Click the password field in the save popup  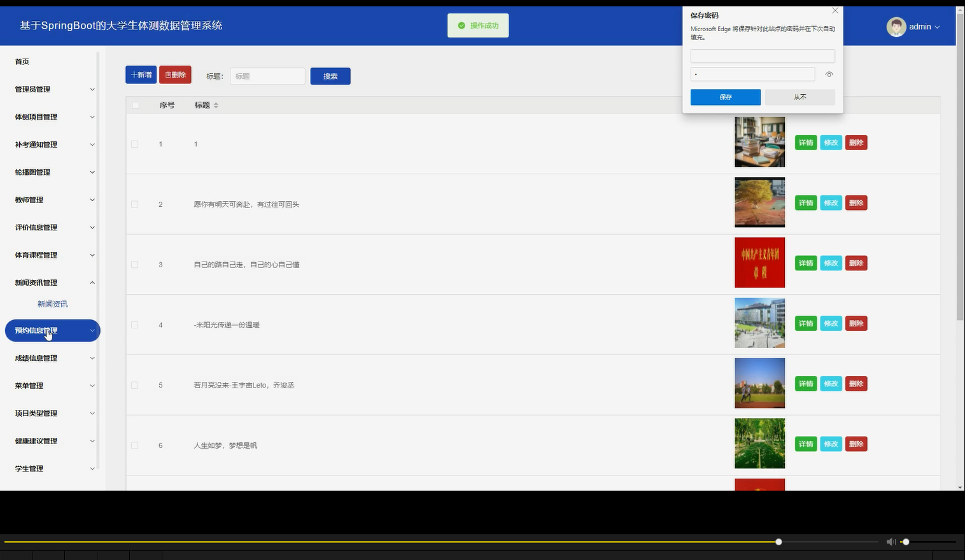pos(752,74)
